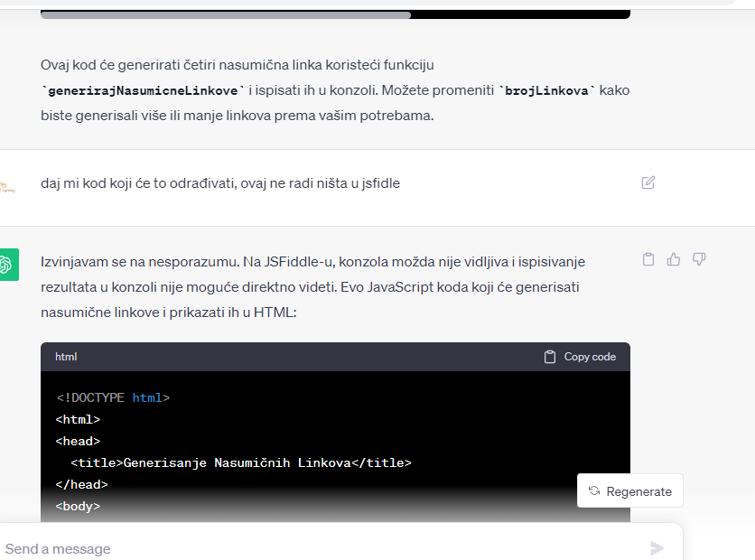Click the <head> opening tag line
The height and width of the screenshot is (560, 755).
click(x=78, y=441)
